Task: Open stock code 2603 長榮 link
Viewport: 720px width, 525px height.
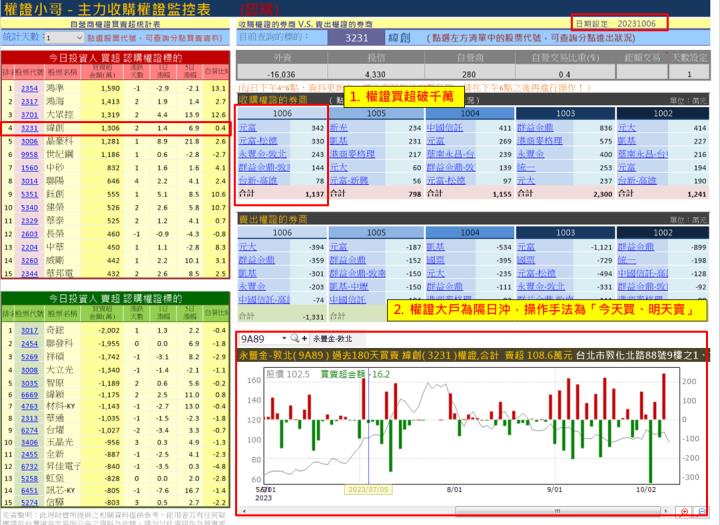Action: tap(29, 234)
